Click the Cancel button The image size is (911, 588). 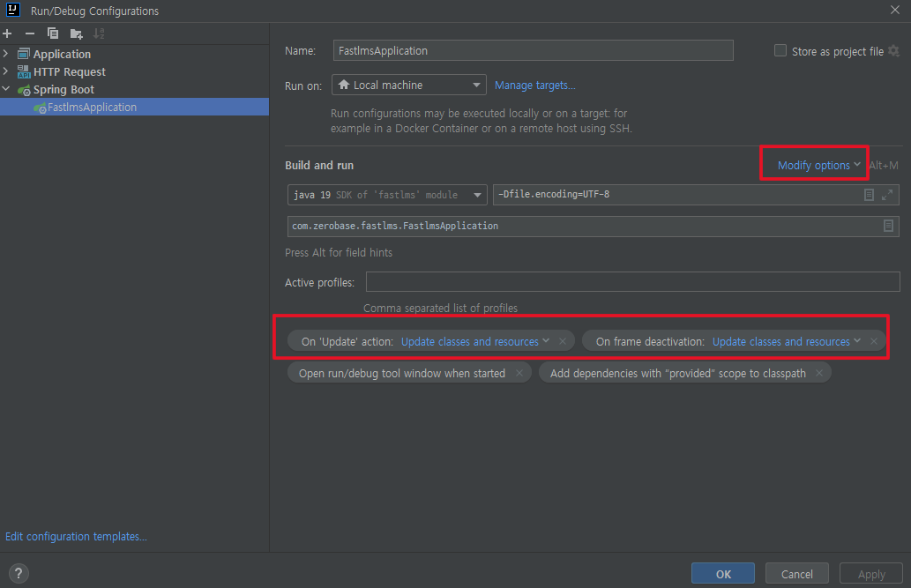796,574
